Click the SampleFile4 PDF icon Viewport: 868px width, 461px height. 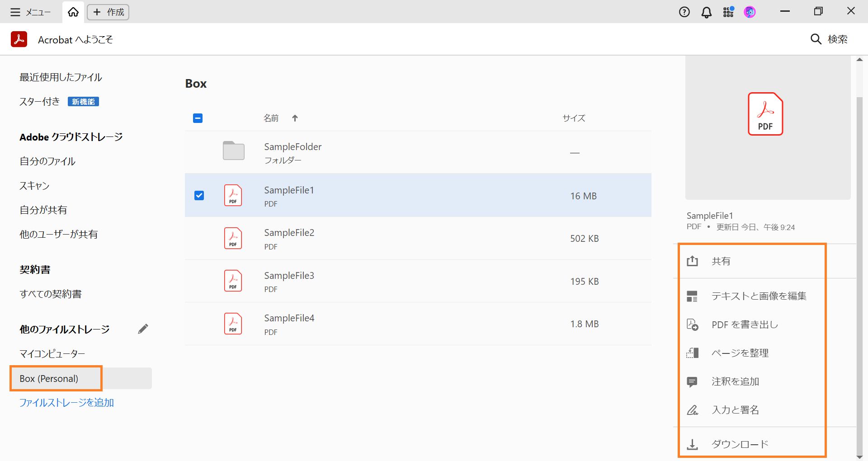(x=233, y=324)
